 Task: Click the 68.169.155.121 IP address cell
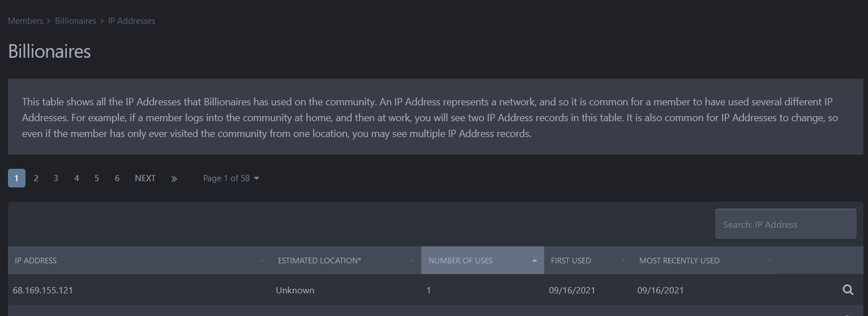click(x=43, y=290)
